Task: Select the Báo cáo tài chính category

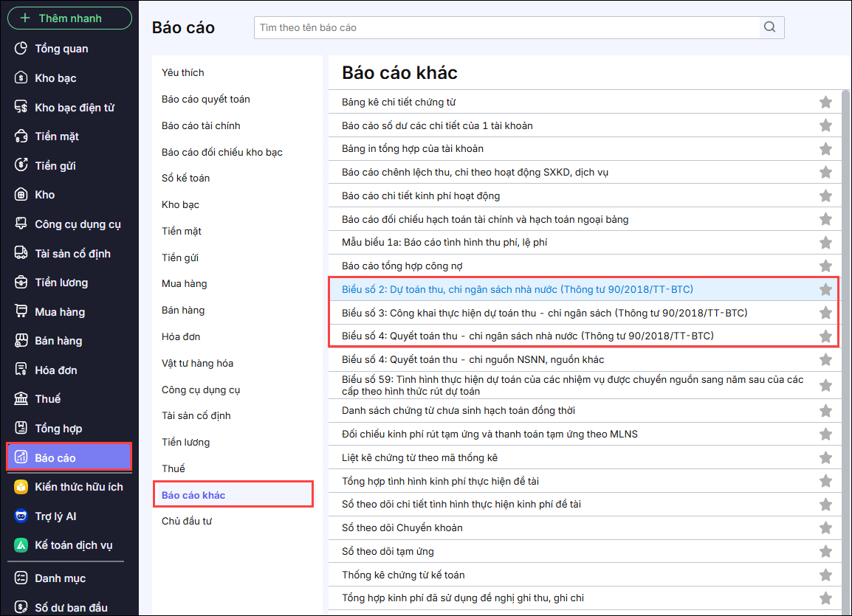Action: 201,126
